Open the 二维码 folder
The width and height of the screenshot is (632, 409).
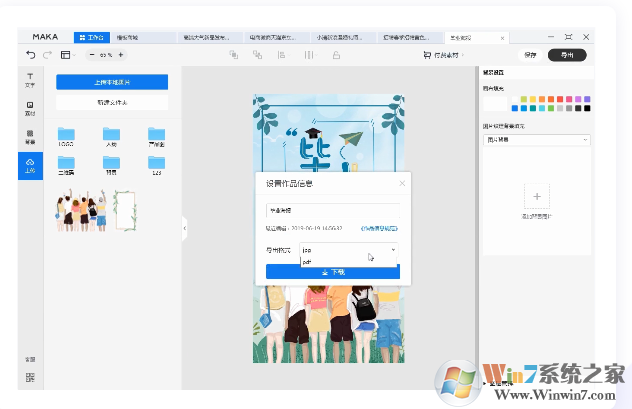pyautogui.click(x=66, y=166)
